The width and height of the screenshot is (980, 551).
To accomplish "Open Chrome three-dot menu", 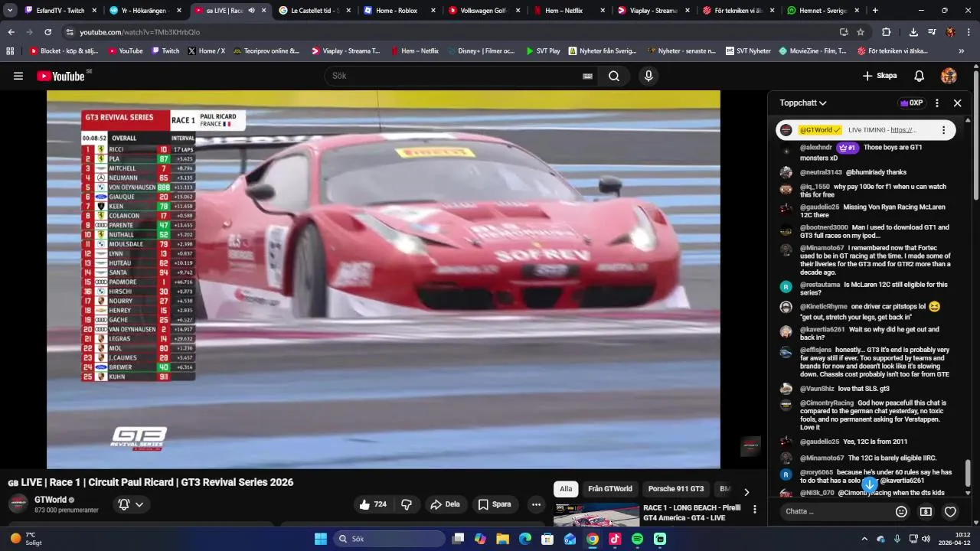I will tap(969, 32).
